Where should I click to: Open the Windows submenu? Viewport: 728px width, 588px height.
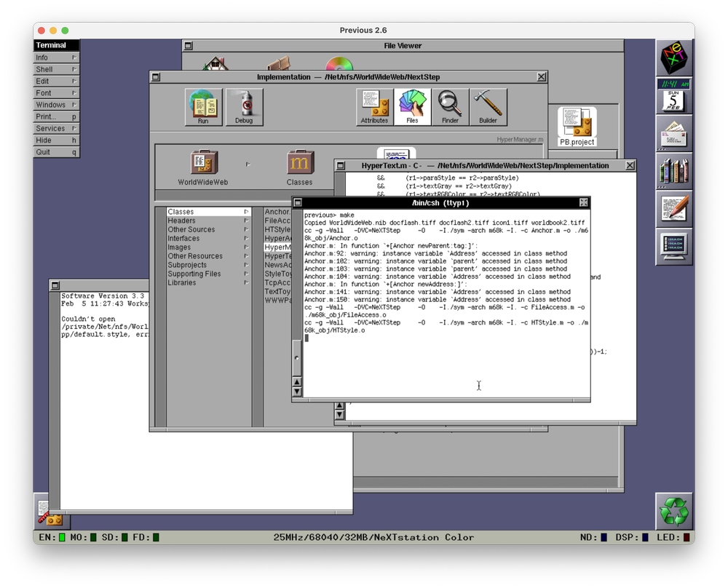(56, 105)
